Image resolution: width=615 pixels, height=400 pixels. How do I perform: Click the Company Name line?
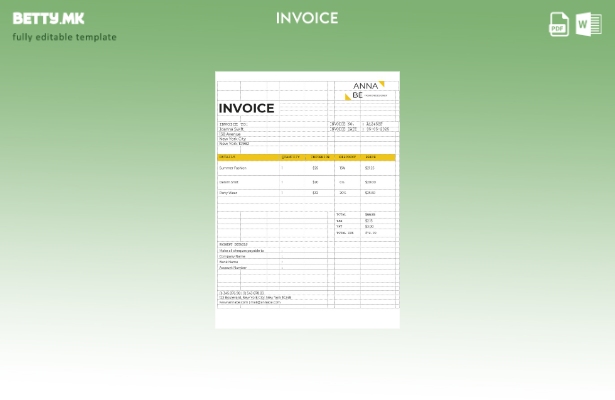tap(232, 256)
